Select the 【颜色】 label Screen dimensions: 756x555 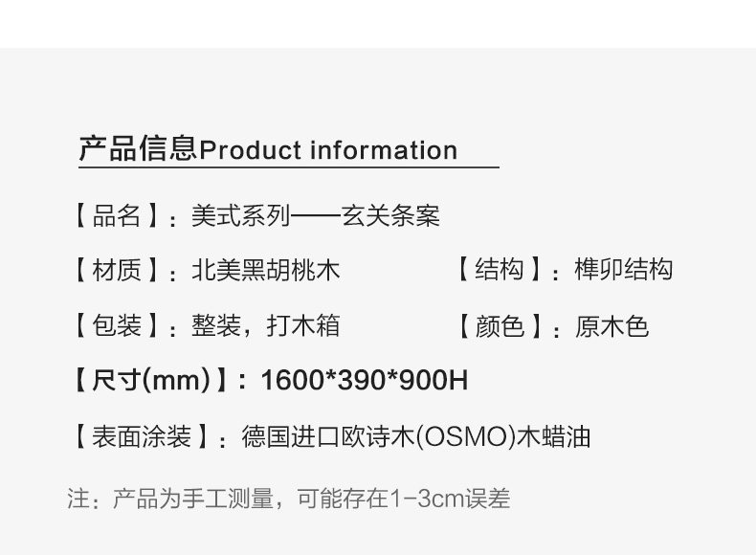pyautogui.click(x=500, y=326)
